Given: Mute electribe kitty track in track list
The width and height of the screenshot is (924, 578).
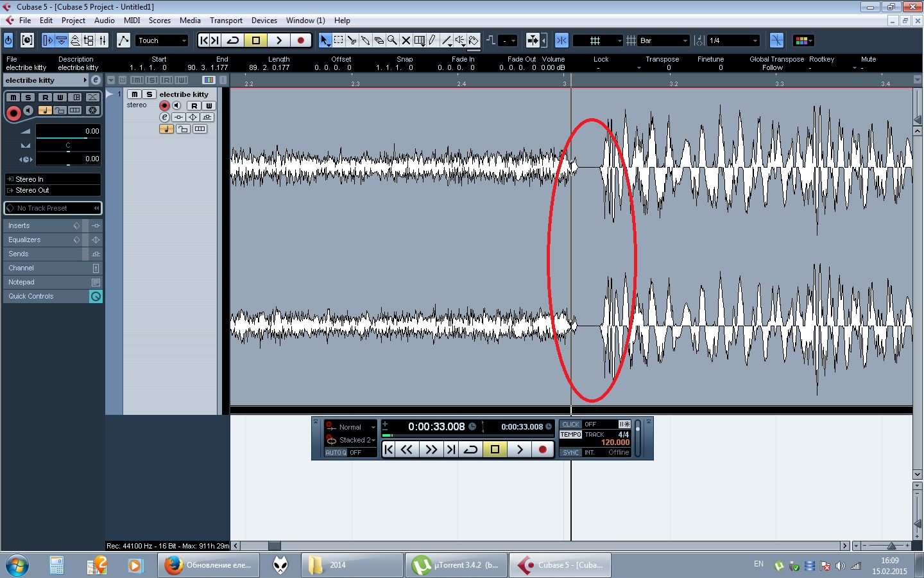Looking at the screenshot, I should pyautogui.click(x=135, y=94).
